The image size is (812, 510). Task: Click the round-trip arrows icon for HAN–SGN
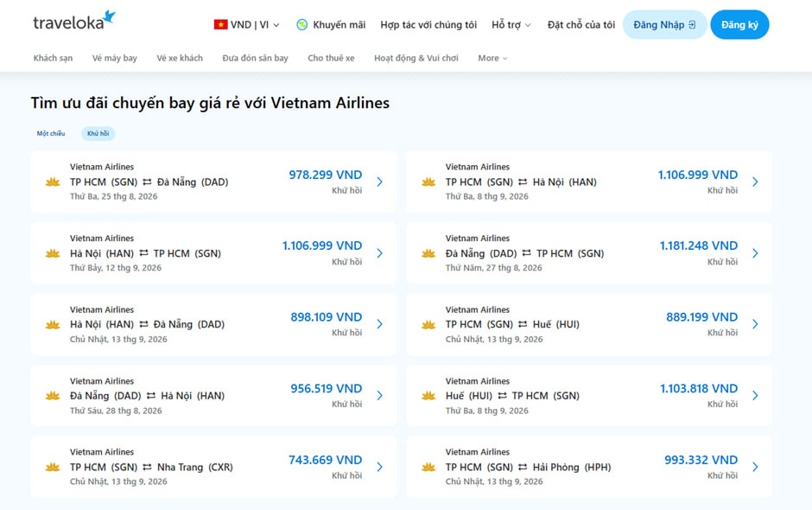point(143,253)
